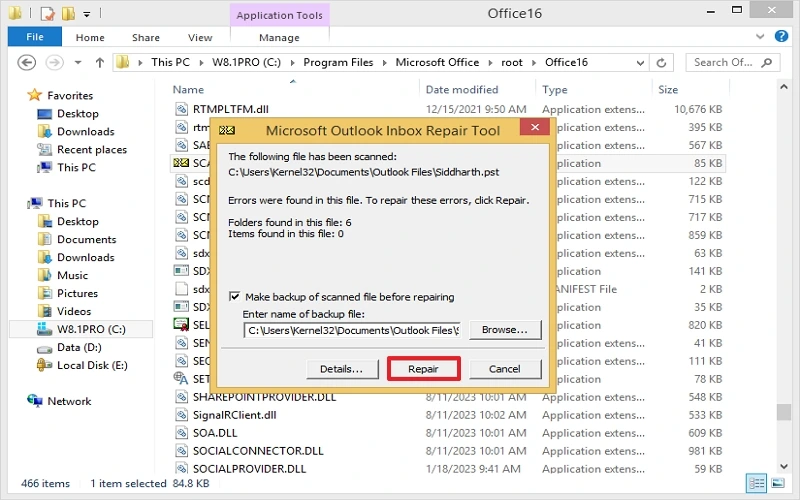
Task: Click the search magnifier icon
Action: 766,62
